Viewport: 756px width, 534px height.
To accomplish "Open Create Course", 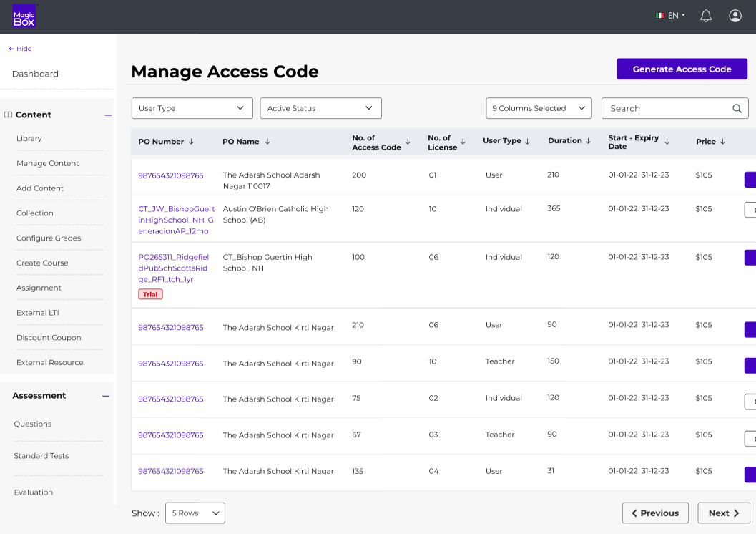I will coord(42,263).
